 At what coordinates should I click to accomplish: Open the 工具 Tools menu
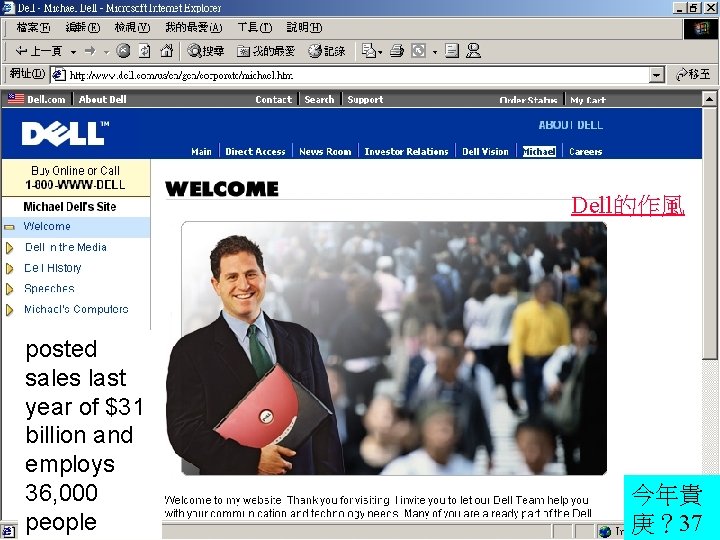pos(255,28)
